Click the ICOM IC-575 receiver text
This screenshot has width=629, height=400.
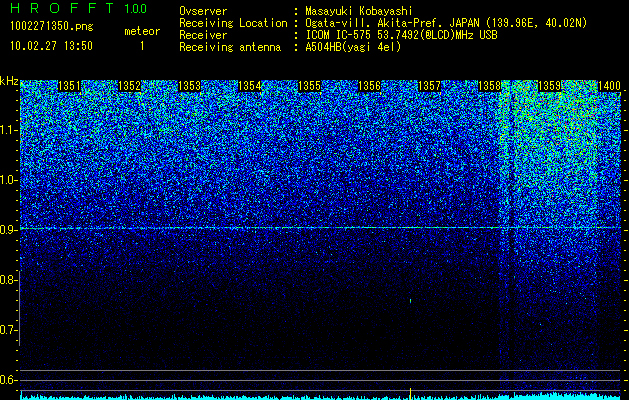point(401,35)
